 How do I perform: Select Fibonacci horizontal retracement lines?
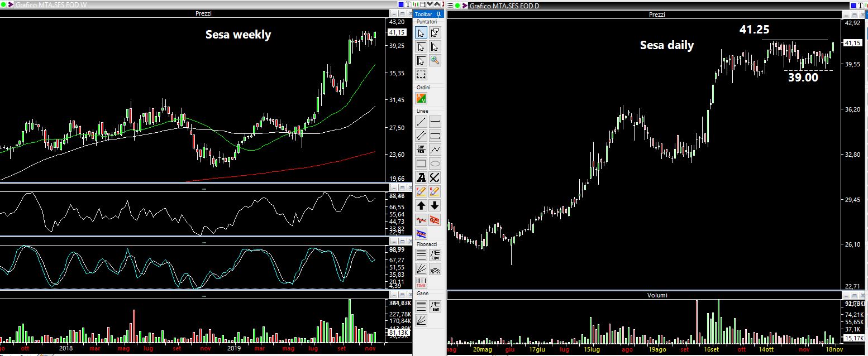pyautogui.click(x=421, y=256)
